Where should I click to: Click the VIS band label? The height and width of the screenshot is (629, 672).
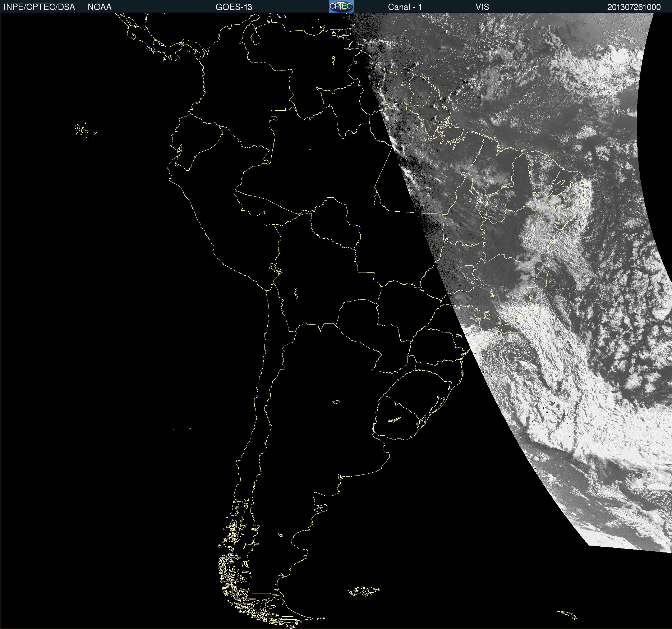coord(482,7)
